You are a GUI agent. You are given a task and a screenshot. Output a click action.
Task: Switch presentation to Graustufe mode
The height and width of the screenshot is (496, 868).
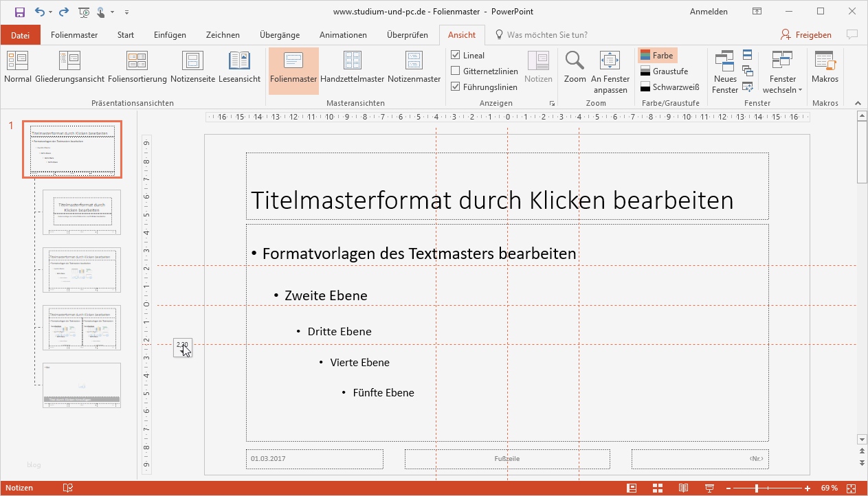[665, 70]
